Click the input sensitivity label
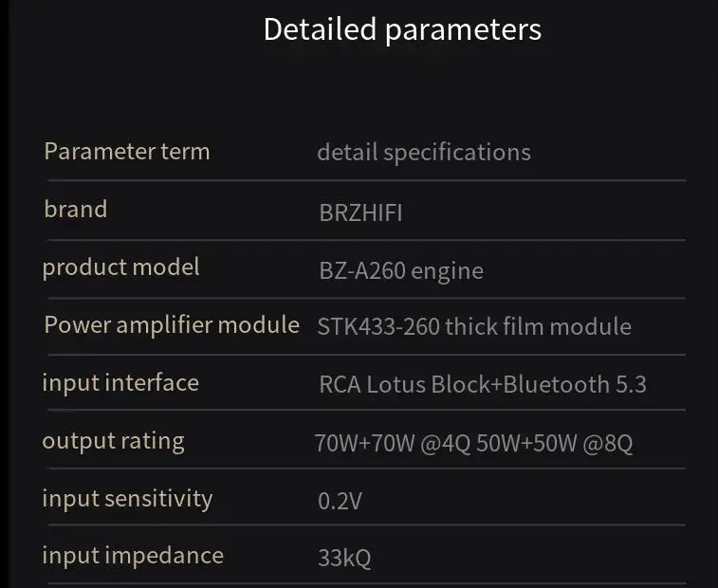The image size is (718, 588). click(127, 499)
